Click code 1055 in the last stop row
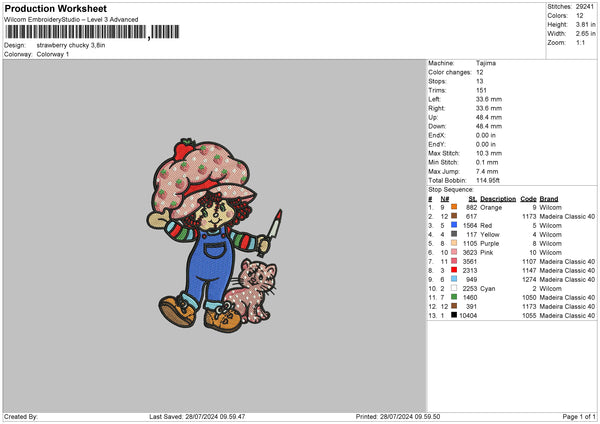600x424 pixels. pyautogui.click(x=529, y=316)
